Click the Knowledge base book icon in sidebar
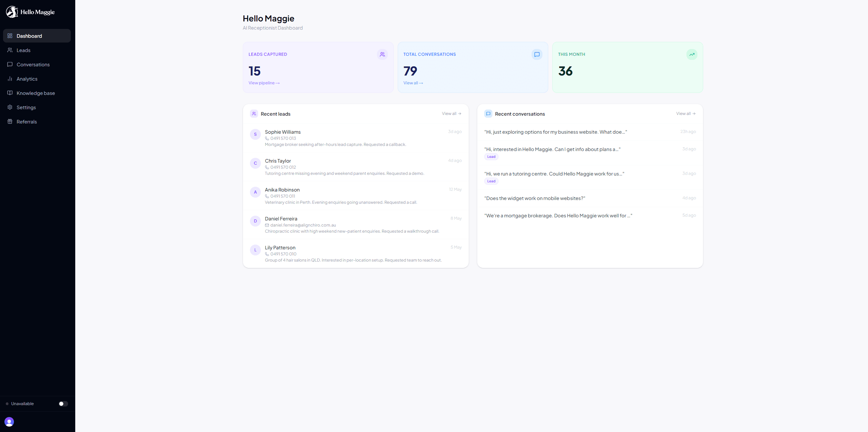Screen dimensions: 868x432 (10, 93)
